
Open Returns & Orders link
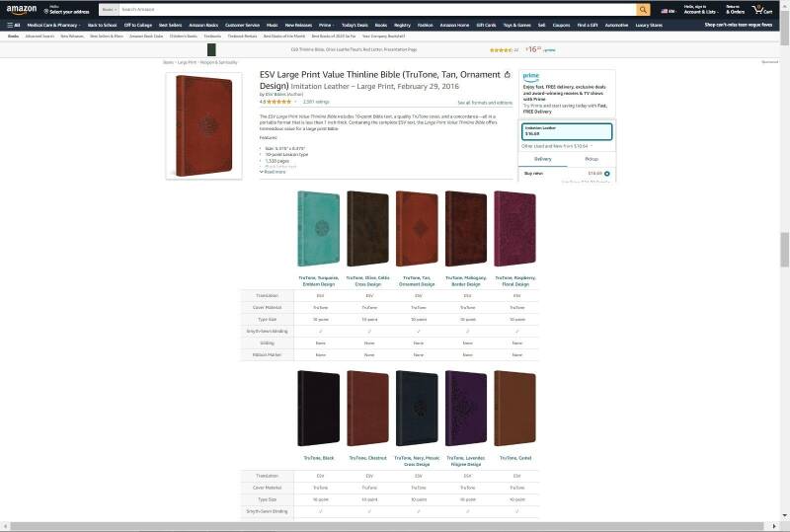[735, 10]
